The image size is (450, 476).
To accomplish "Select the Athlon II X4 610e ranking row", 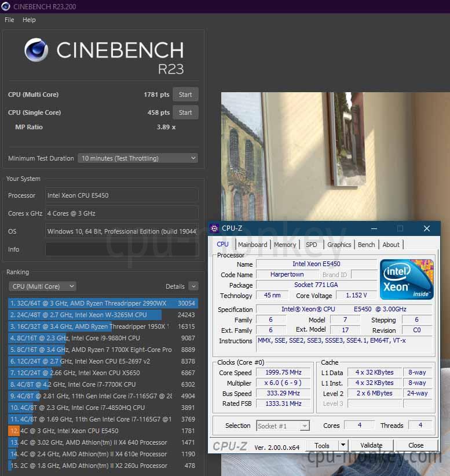I will point(103,454).
